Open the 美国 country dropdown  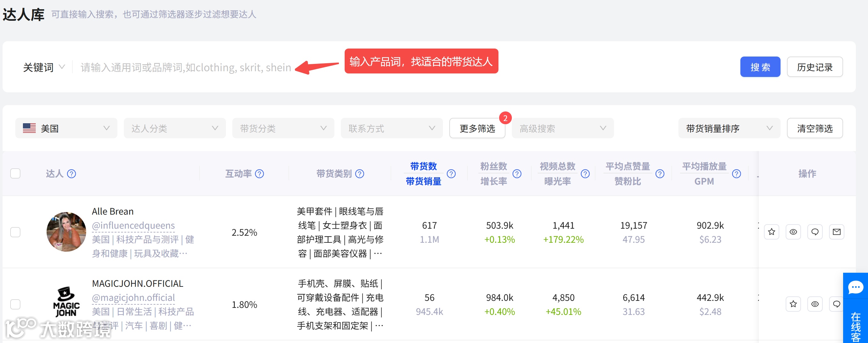click(66, 128)
